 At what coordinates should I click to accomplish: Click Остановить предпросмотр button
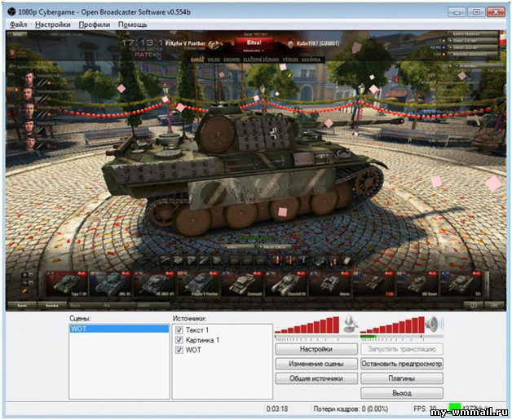pos(402,364)
